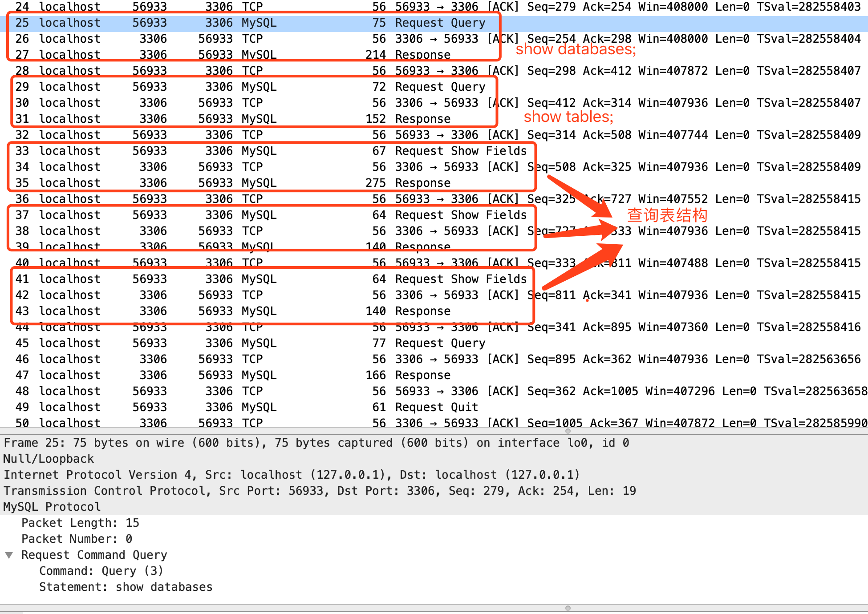The image size is (868, 614).
Task: Select the MySQL Protocol details line
Action: [434, 507]
